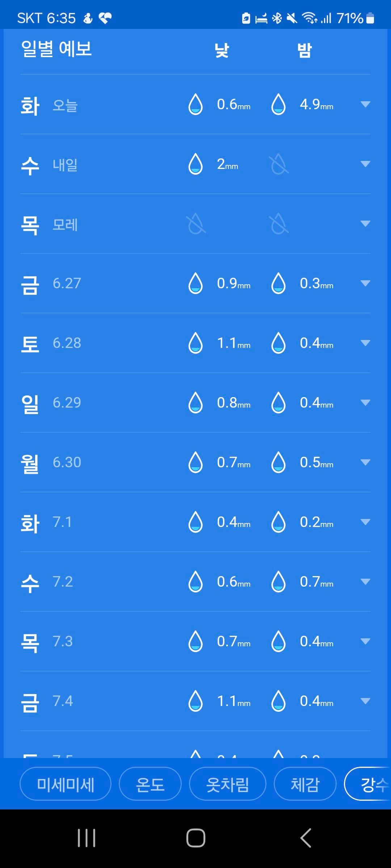Tap the no-rain daytime icon for 목 모레
This screenshot has width=391, height=868.
(196, 224)
